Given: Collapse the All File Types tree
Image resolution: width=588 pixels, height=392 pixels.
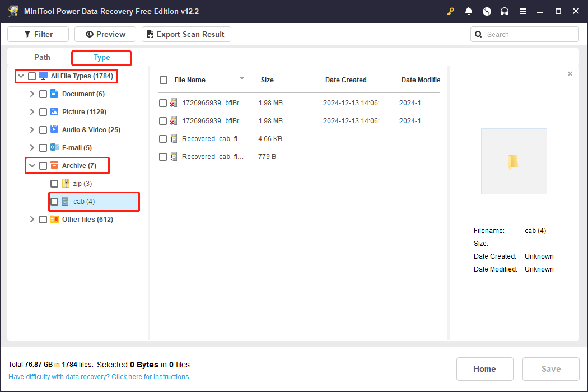Looking at the screenshot, I should point(21,76).
